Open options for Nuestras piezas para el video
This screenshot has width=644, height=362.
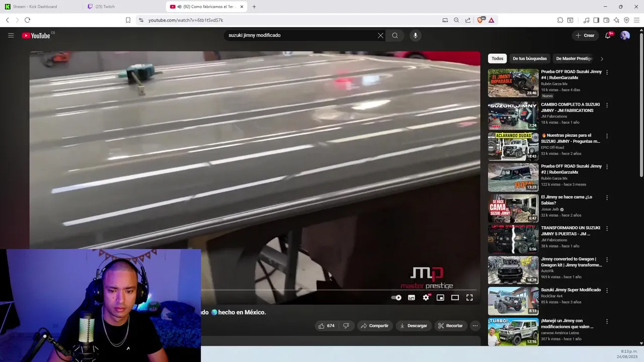click(x=607, y=136)
